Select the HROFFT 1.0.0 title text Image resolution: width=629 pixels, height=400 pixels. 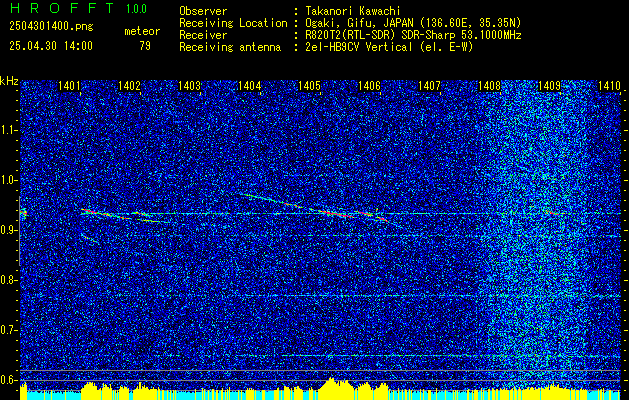pos(78,8)
